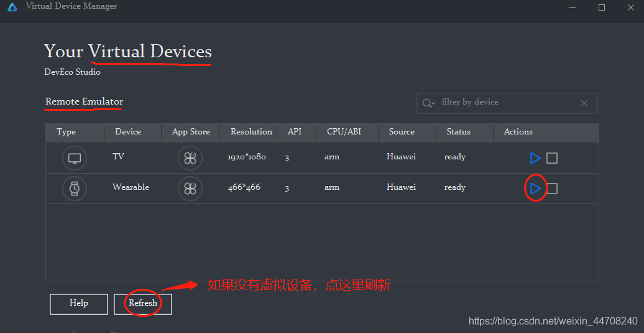Sort by the Resolution column header
This screenshot has height=333, width=644.
[x=251, y=132]
